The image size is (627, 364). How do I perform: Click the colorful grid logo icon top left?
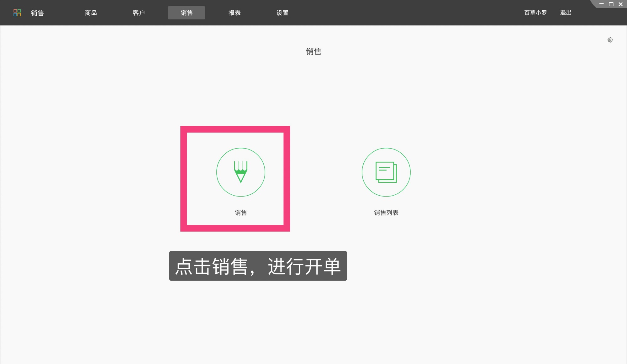pyautogui.click(x=17, y=13)
